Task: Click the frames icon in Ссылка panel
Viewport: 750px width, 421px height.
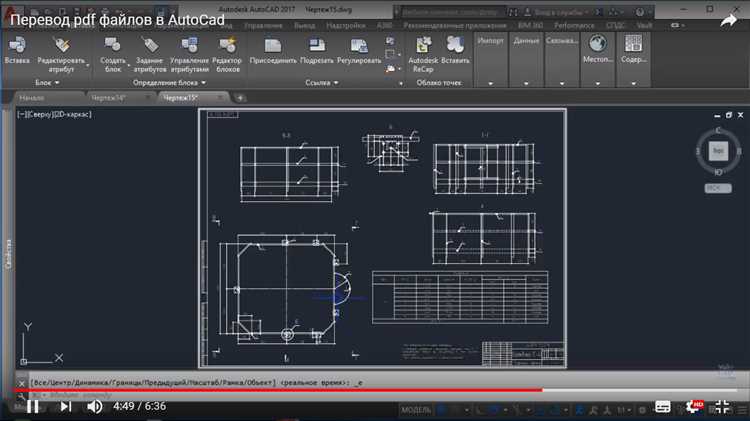Action: 391,54
